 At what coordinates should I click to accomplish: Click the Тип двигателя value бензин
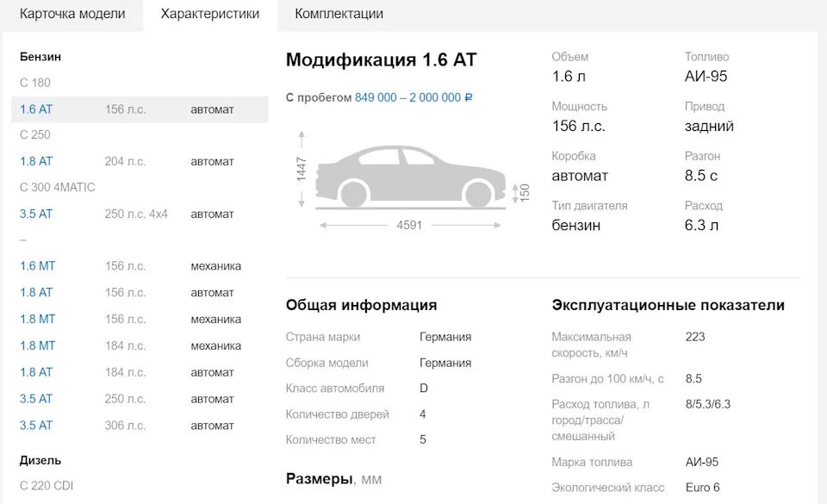tap(576, 225)
